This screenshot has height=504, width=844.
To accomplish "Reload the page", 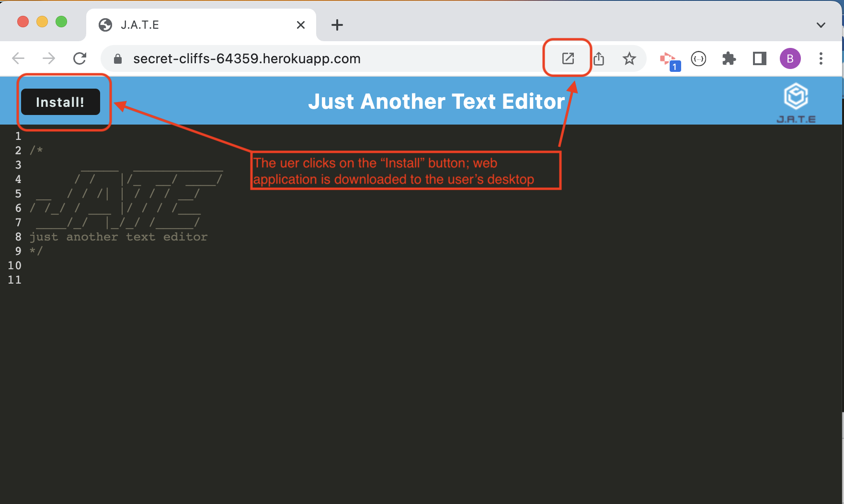I will coord(80,58).
